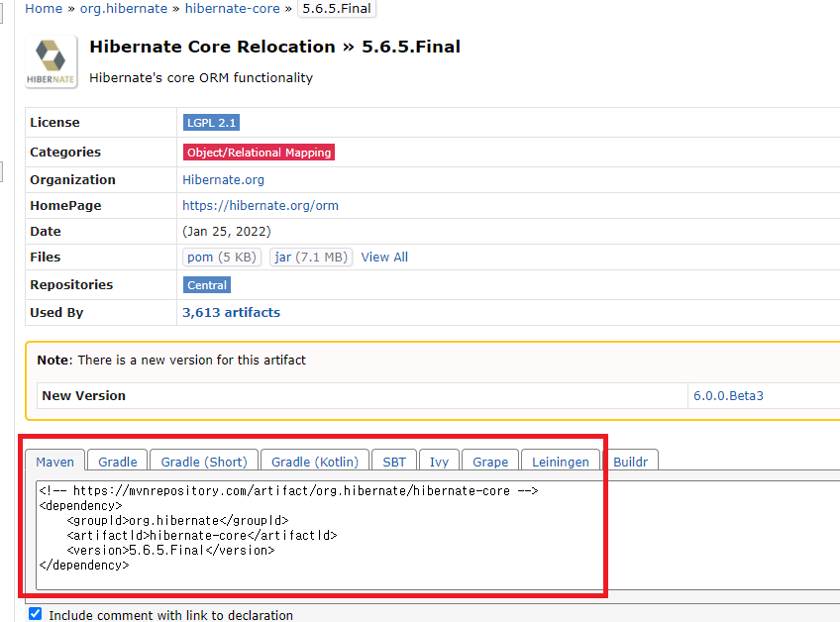
Task: Open org.hibernate breadcrumb link
Action: point(124,9)
